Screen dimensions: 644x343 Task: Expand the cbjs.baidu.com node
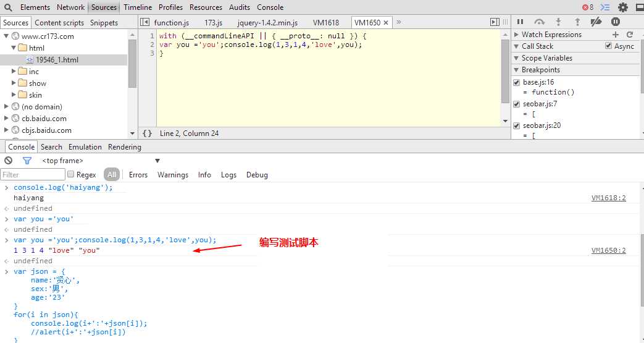(6, 130)
